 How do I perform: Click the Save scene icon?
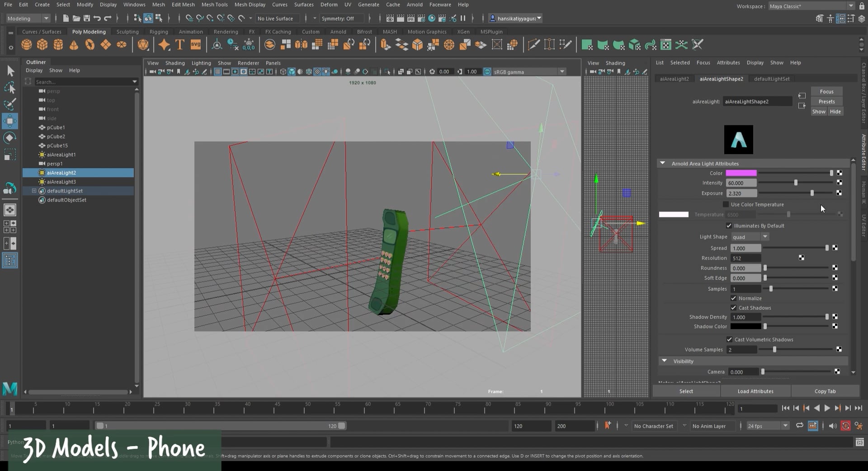(87, 19)
